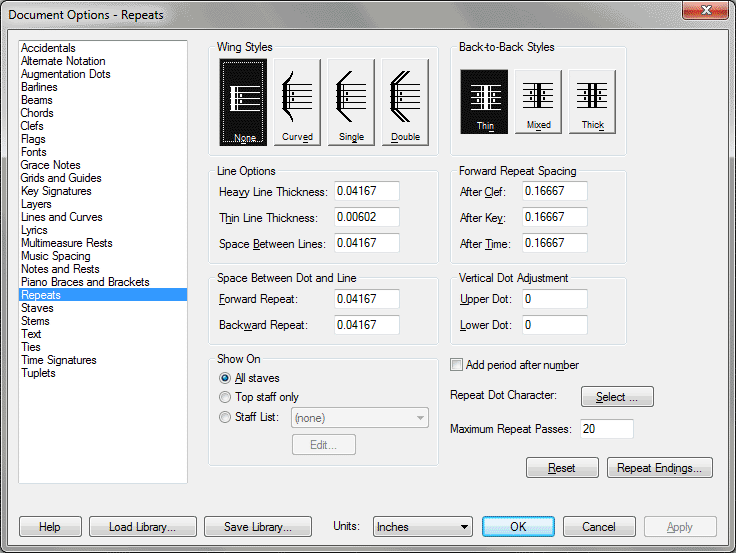Choose Top staff only option

225,397
